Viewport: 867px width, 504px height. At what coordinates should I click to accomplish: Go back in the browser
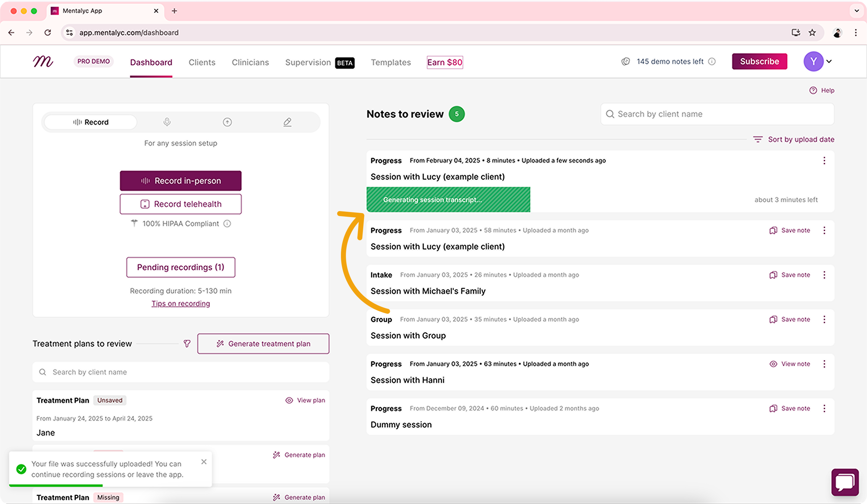11,33
